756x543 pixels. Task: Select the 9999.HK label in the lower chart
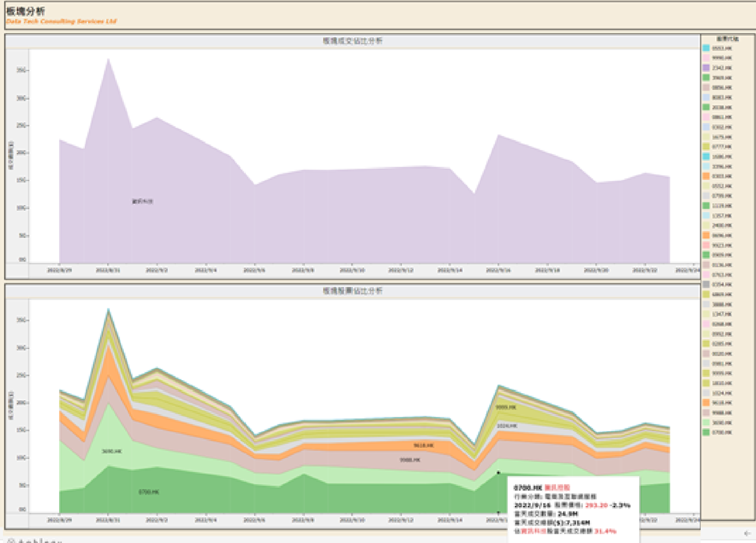(506, 408)
